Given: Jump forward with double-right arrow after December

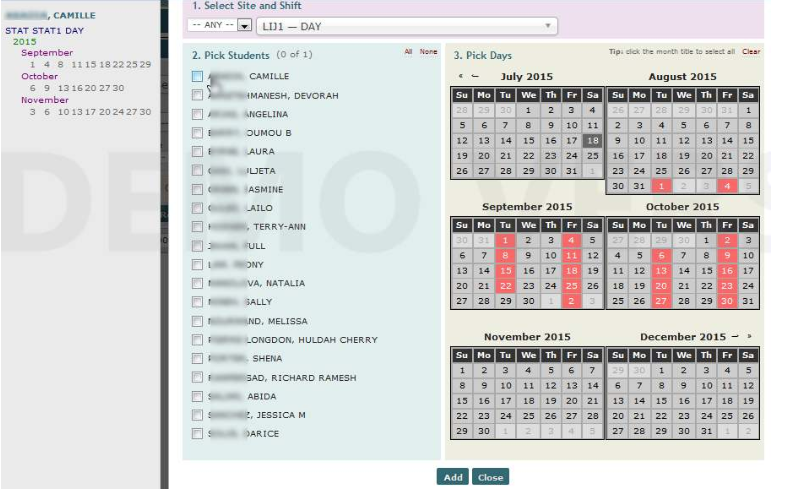Looking at the screenshot, I should (x=749, y=337).
